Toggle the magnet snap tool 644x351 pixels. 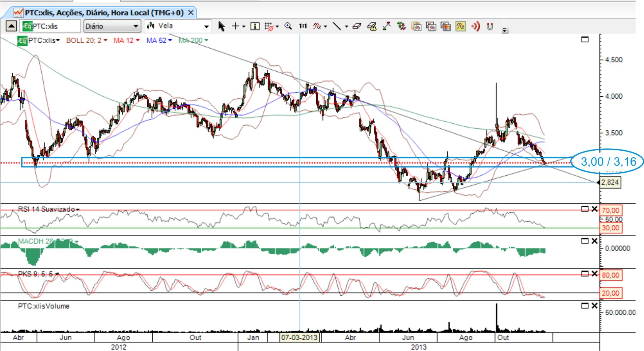pyautogui.click(x=490, y=26)
